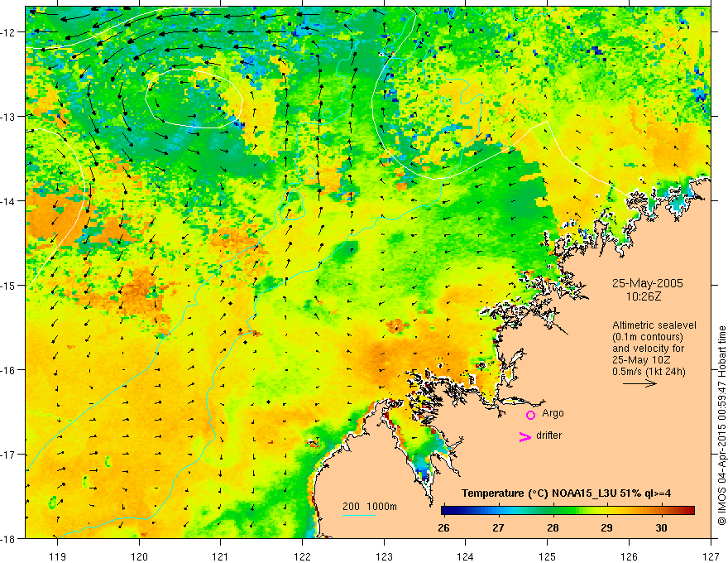Click the '28' color bar tick label

[553, 527]
